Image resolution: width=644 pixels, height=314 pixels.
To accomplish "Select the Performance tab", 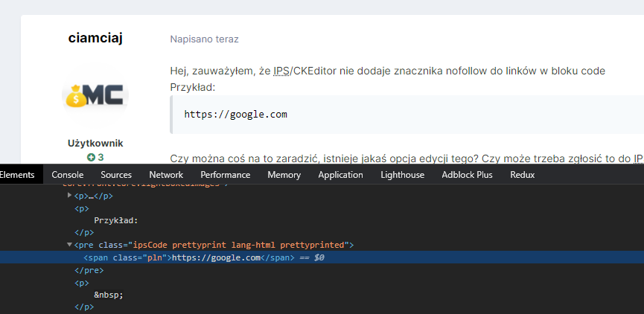I will click(x=225, y=175).
